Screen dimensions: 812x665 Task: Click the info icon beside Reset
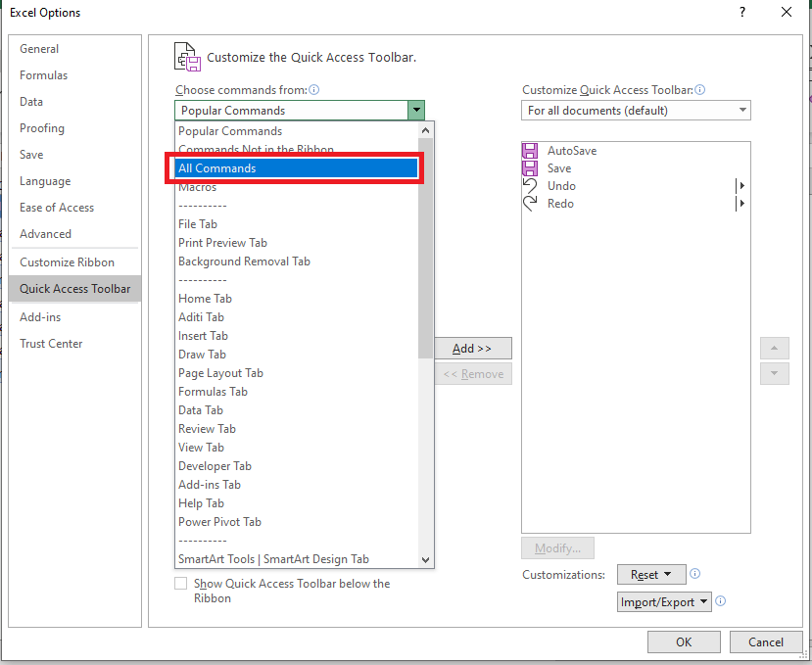(x=695, y=573)
